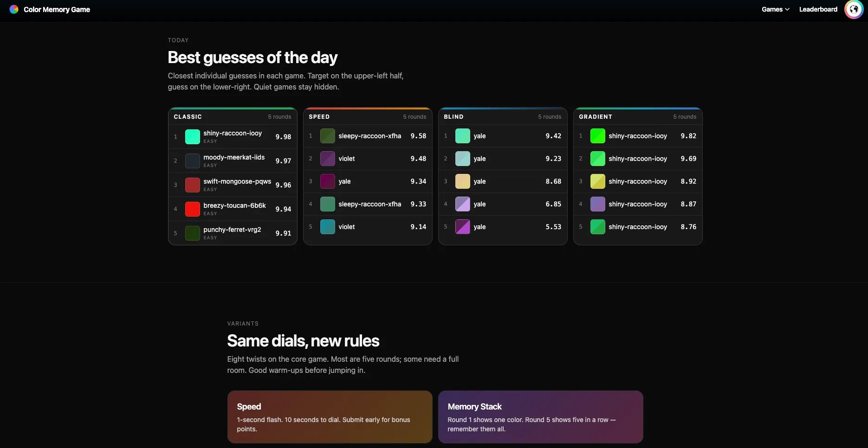Click the bright green swatch scoring 9.82 in Gradient
Image resolution: width=868 pixels, height=448 pixels.
(x=598, y=136)
